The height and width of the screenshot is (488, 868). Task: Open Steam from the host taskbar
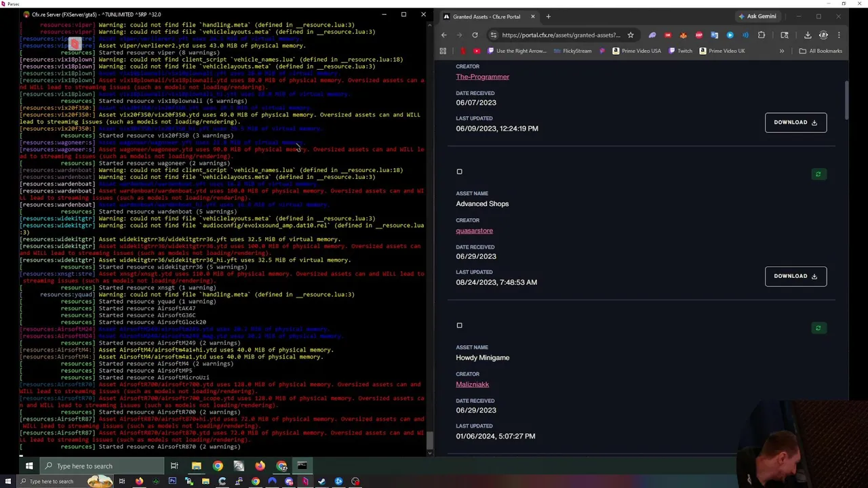coord(321,481)
